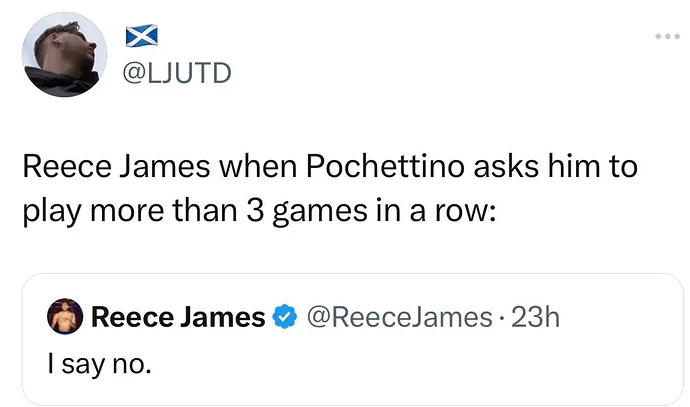Open the 23h timestamp link
Image resolution: width=690 pixels, height=407 pixels.
(535, 317)
